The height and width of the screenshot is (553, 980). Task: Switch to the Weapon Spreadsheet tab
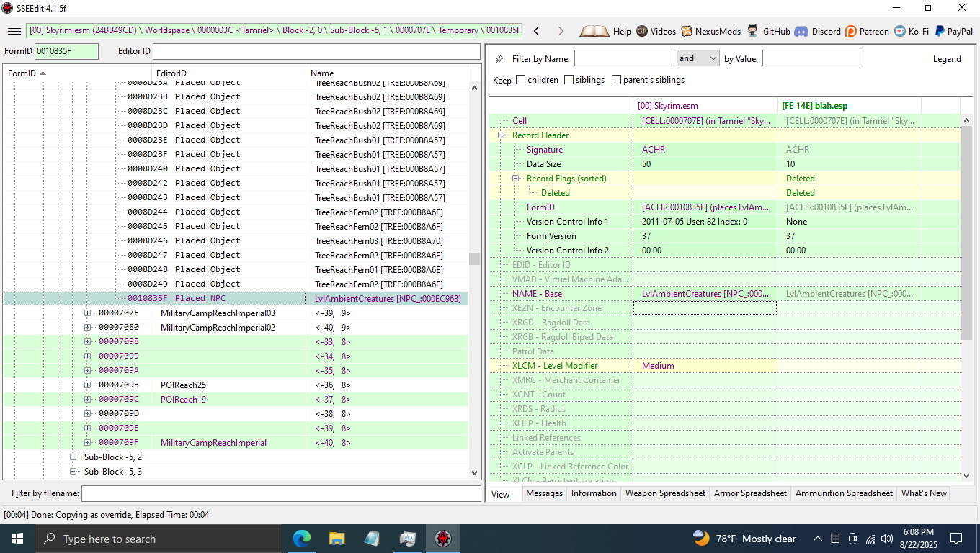click(664, 493)
